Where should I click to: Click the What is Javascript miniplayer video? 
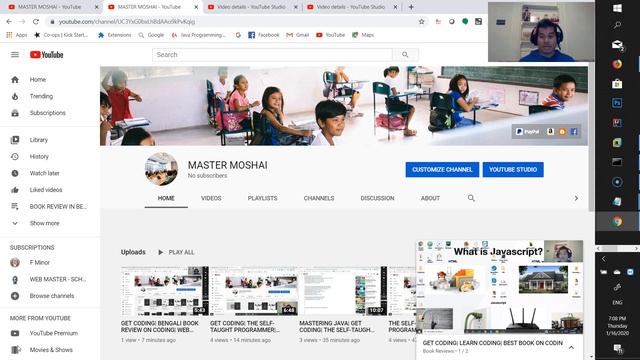point(499,287)
